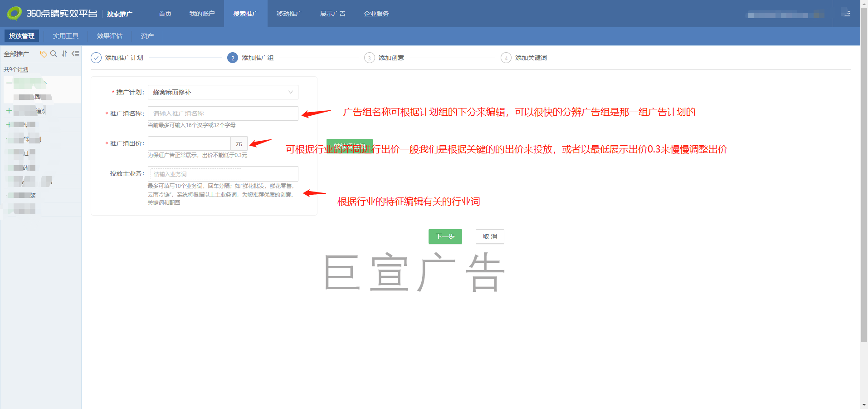Viewport: 868px width, 409px height.
Task: Go to the 首页 tab
Action: tap(165, 14)
